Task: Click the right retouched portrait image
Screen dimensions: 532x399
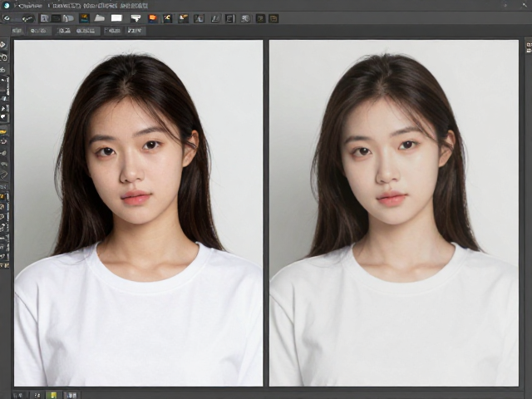Action: [x=394, y=213]
